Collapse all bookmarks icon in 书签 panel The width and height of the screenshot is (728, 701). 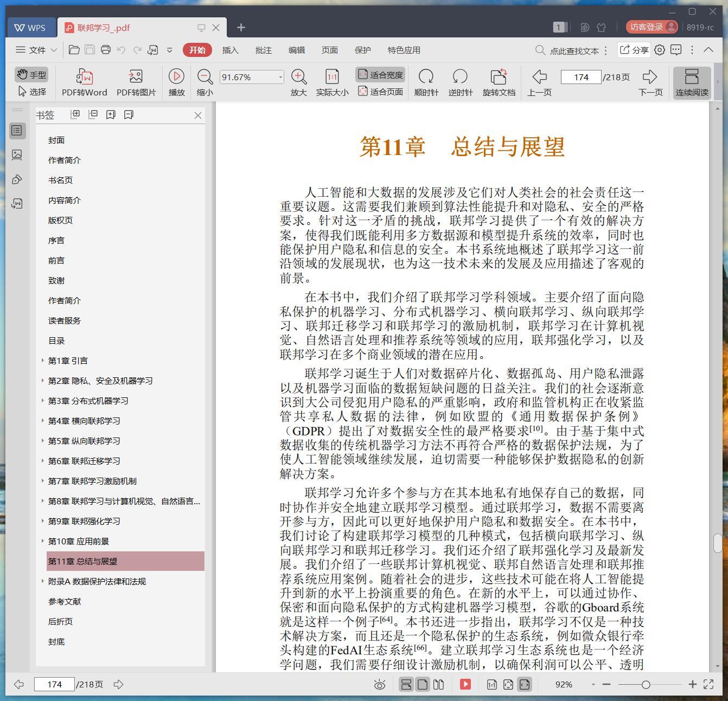coord(93,114)
